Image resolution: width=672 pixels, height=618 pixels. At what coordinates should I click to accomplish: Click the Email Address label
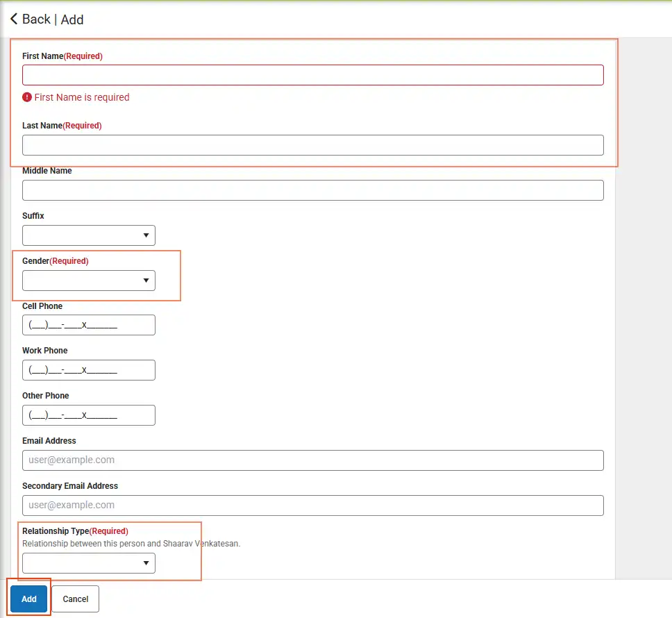[49, 440]
